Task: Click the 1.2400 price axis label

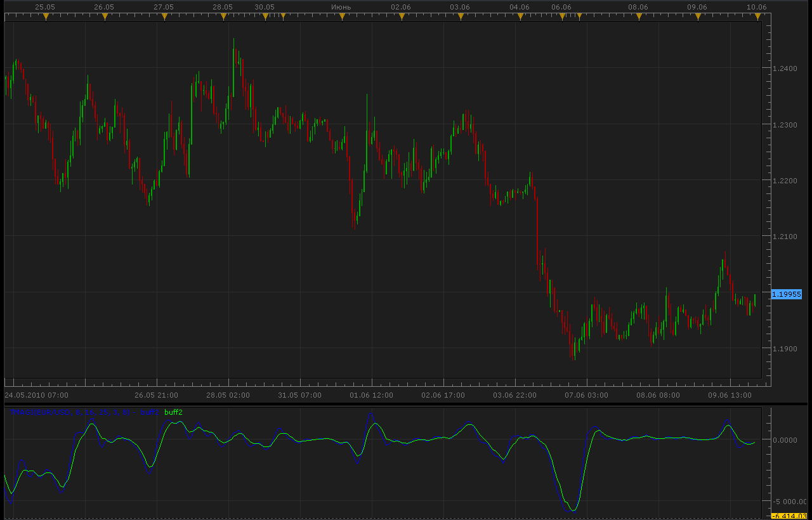Action: 785,68
